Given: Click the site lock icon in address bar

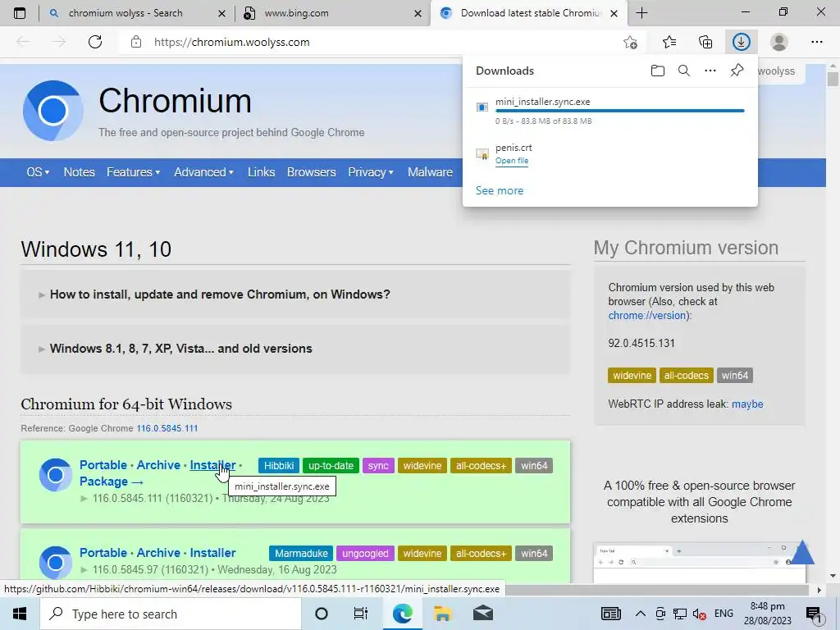Looking at the screenshot, I should (x=136, y=42).
